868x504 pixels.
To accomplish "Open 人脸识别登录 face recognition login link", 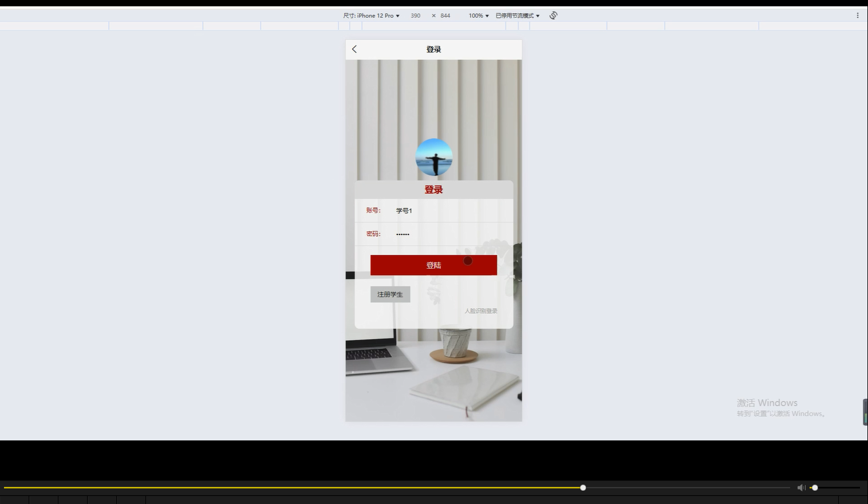I will 480,310.
